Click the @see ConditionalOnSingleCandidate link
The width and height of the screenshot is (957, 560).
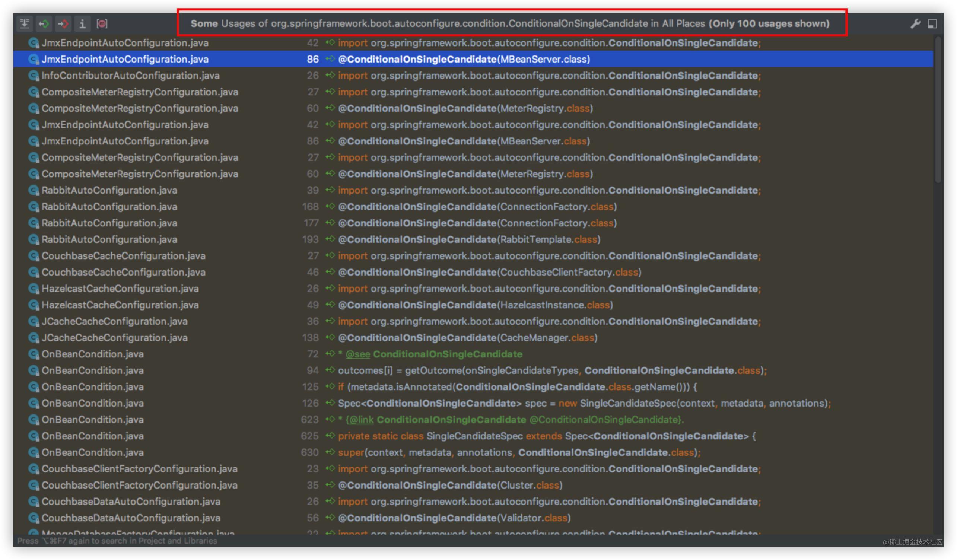[x=359, y=354]
